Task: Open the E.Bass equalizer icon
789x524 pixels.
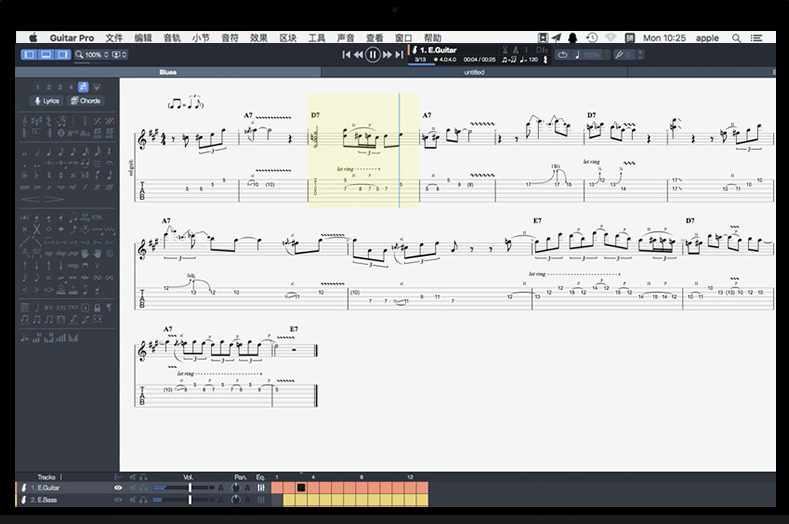Action: pyautogui.click(x=261, y=500)
